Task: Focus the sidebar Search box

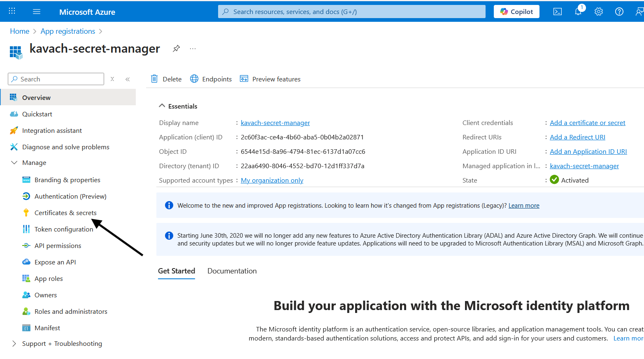Action: (x=56, y=79)
